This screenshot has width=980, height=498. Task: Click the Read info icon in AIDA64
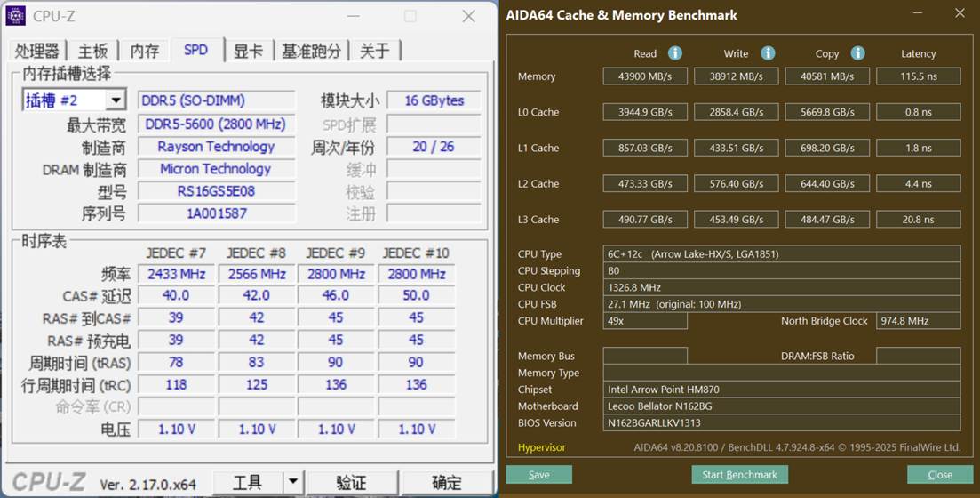675,53
